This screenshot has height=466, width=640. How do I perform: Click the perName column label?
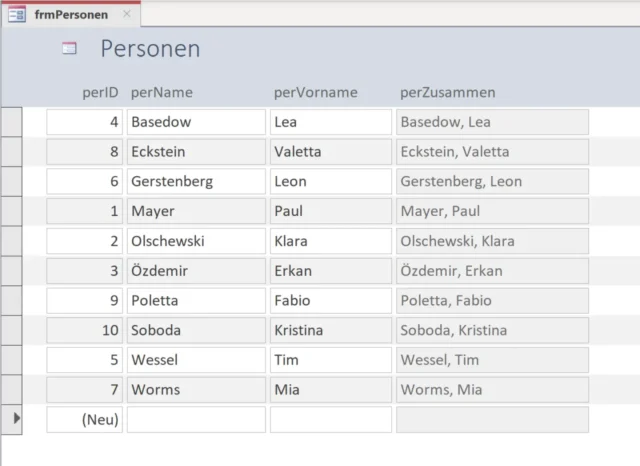[x=161, y=93]
